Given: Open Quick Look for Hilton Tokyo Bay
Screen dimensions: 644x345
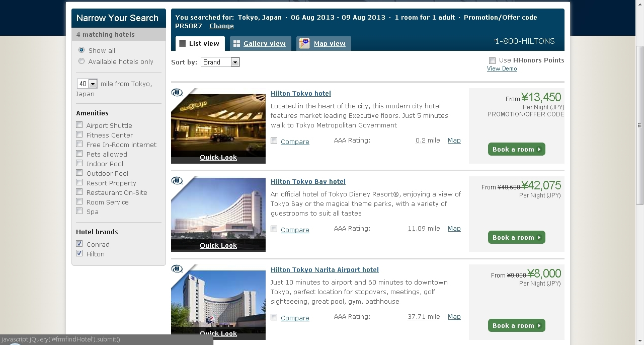Looking at the screenshot, I should pos(218,246).
